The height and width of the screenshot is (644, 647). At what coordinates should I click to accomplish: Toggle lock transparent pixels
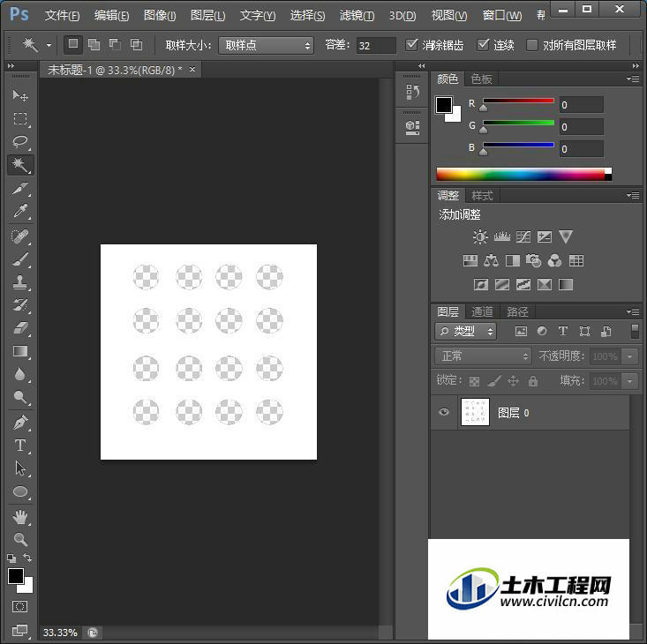474,381
